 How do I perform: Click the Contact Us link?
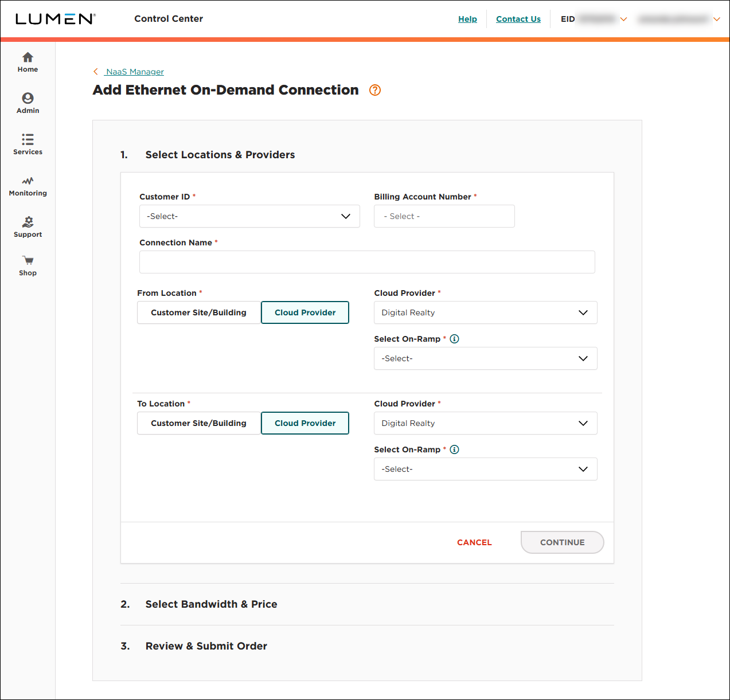tap(518, 19)
